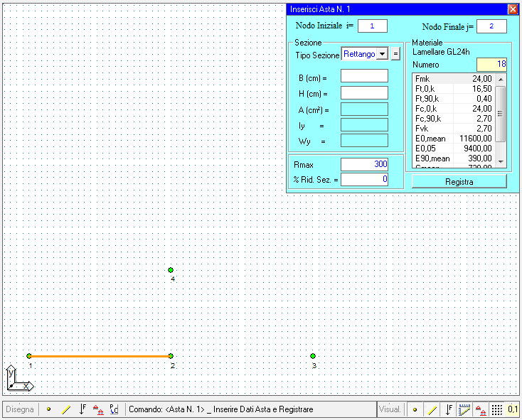Toggle beam line visibility in Visual. toolbar
522x420 pixels.
(432, 409)
